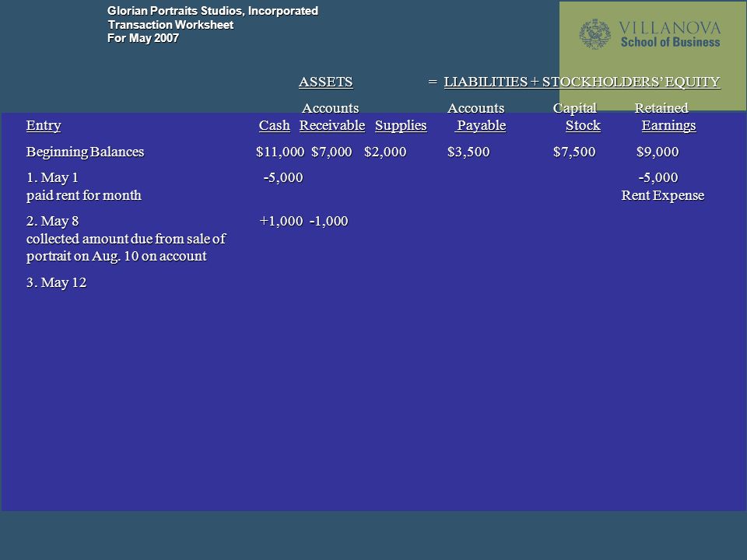747x560 pixels.
Task: Select the Cash column header
Action: [x=275, y=125]
